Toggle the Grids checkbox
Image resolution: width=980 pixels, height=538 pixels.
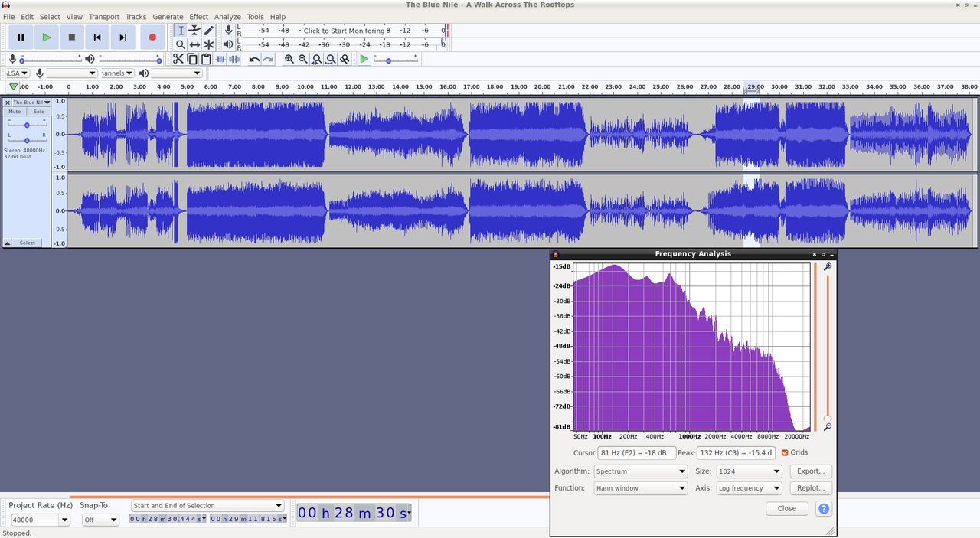point(785,453)
